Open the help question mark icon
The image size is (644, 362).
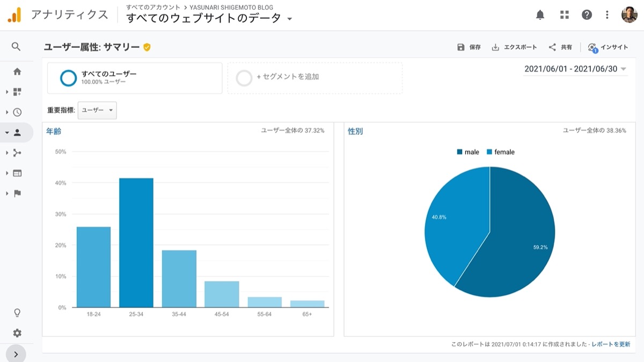pyautogui.click(x=587, y=15)
